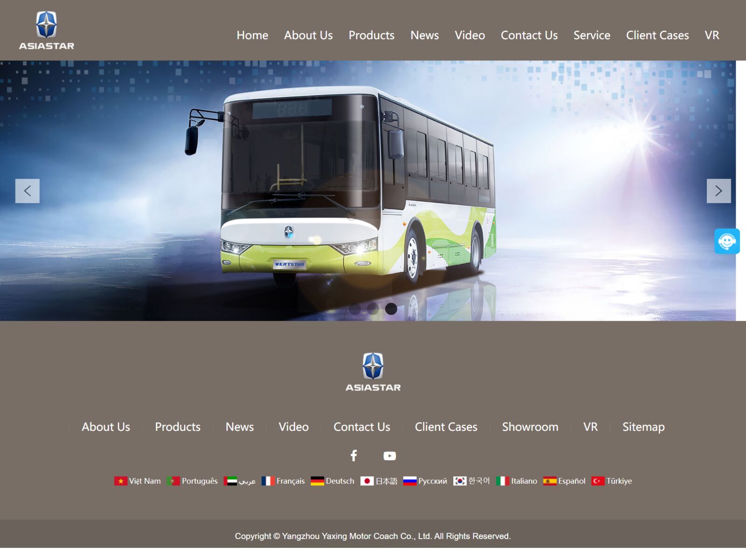Screen dimensions: 746x560
Task: Open the YouTube channel icon
Action: (x=390, y=456)
